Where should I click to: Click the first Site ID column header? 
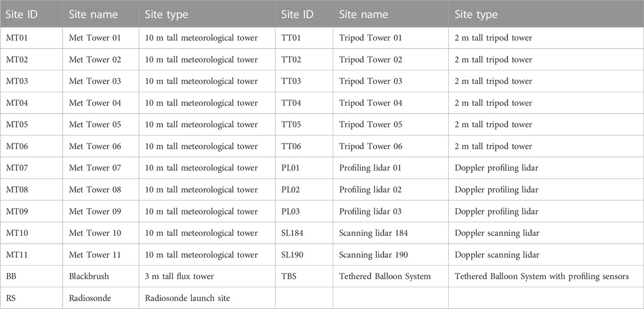31,14
